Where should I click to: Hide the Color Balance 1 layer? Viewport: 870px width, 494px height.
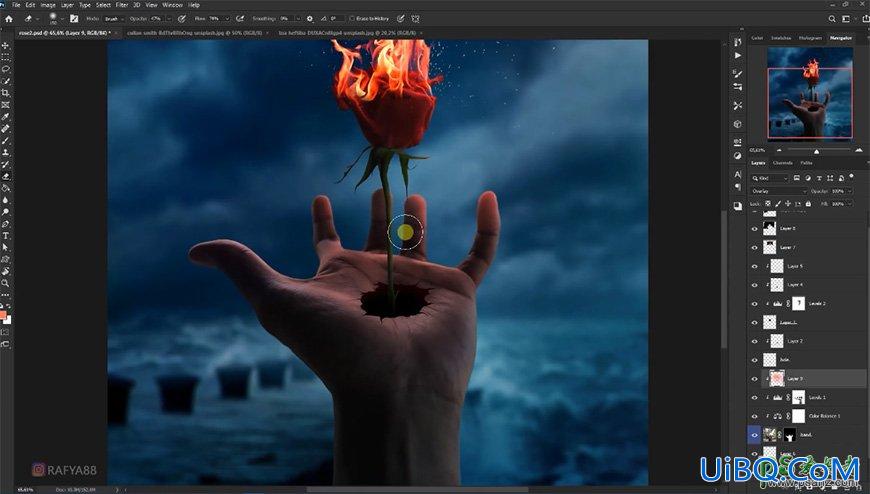coord(754,416)
